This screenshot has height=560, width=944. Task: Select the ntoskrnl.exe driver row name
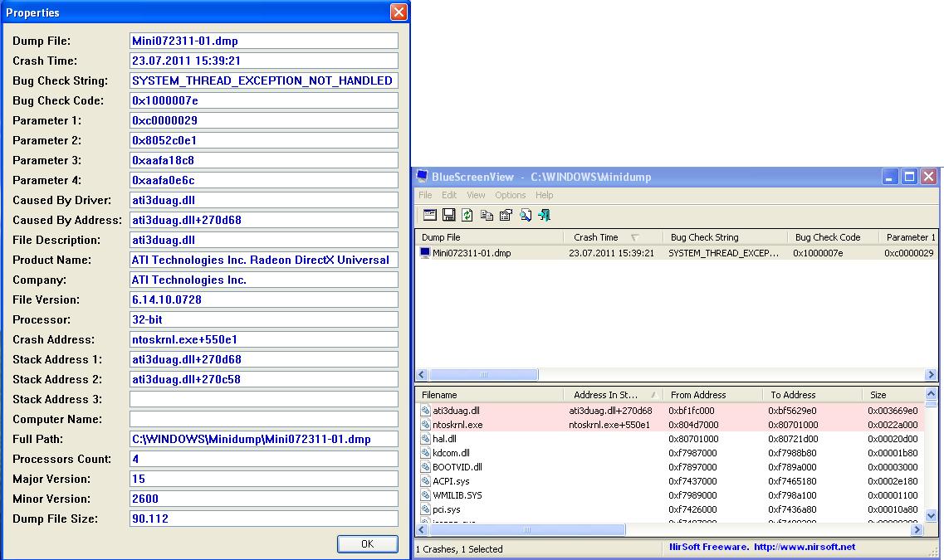click(x=457, y=425)
